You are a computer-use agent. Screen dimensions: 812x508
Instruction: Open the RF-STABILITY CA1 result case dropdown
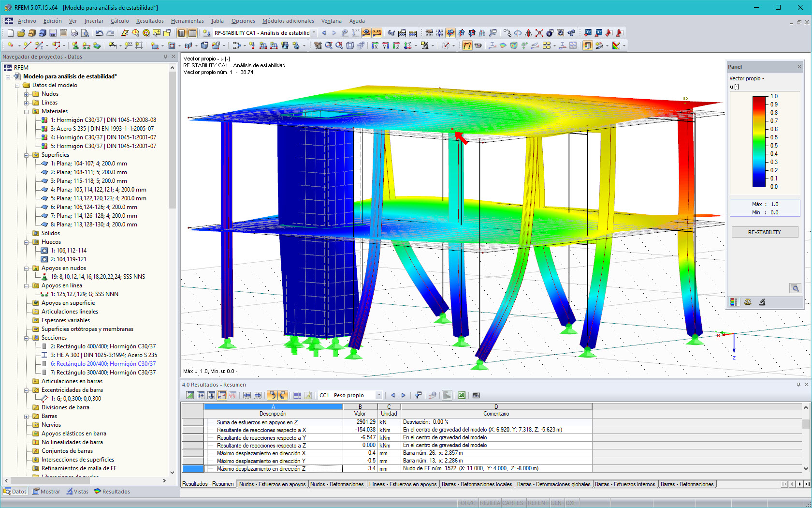(314, 33)
